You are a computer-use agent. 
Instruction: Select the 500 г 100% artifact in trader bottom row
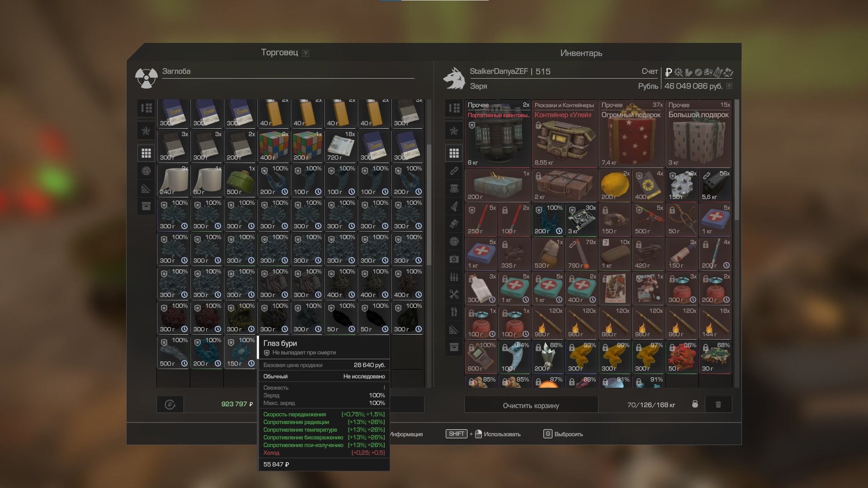pyautogui.click(x=174, y=352)
